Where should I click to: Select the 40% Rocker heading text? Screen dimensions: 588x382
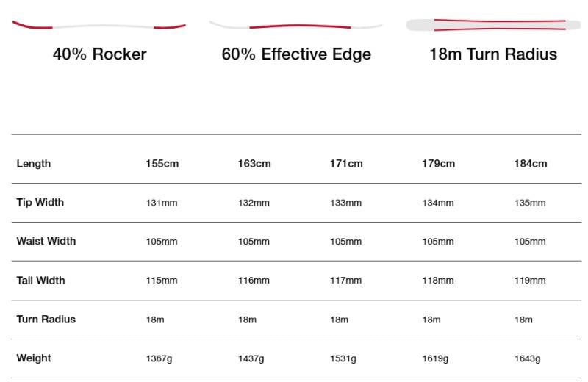[x=99, y=54]
